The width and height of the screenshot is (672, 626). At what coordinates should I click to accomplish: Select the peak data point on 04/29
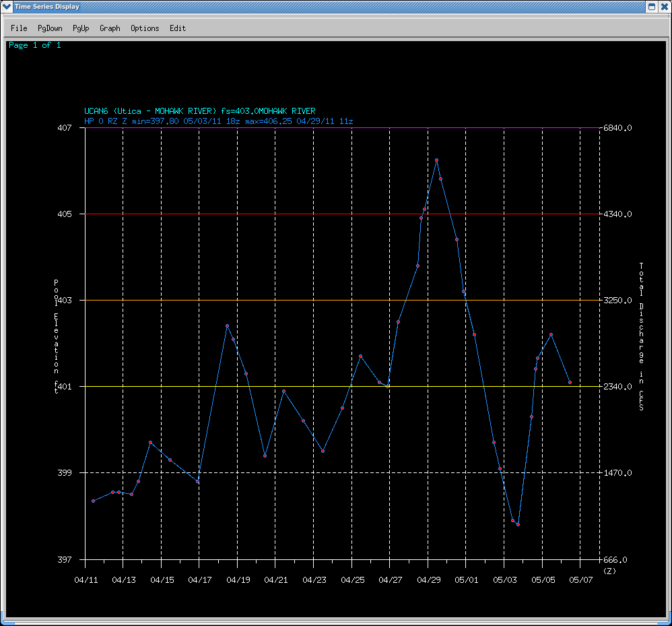click(436, 160)
